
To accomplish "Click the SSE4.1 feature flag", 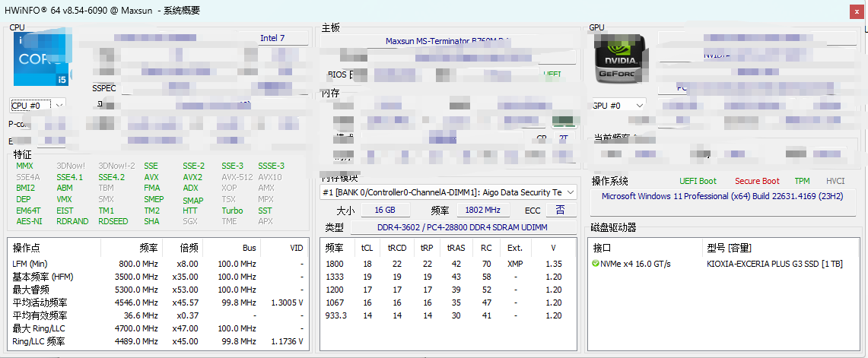I will 70,177.
